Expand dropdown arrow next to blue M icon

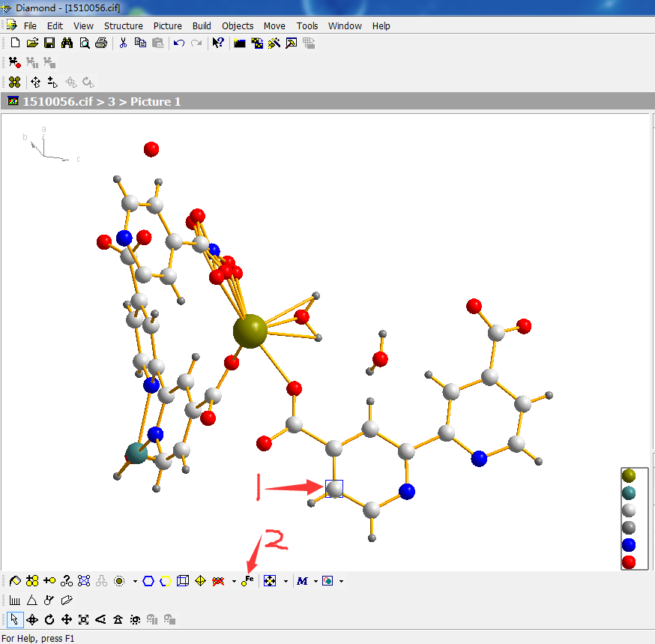pos(316,581)
